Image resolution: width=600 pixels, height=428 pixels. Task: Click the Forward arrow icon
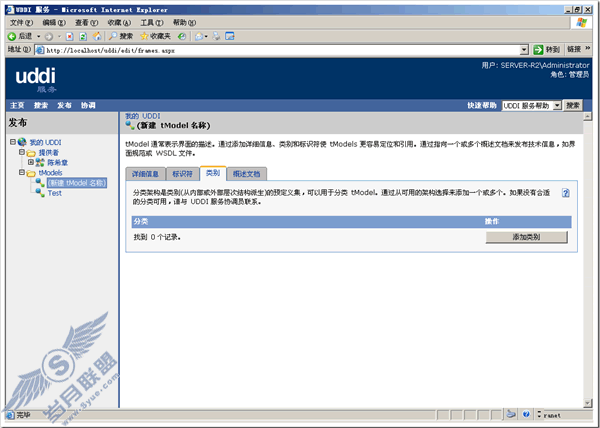tap(49, 37)
